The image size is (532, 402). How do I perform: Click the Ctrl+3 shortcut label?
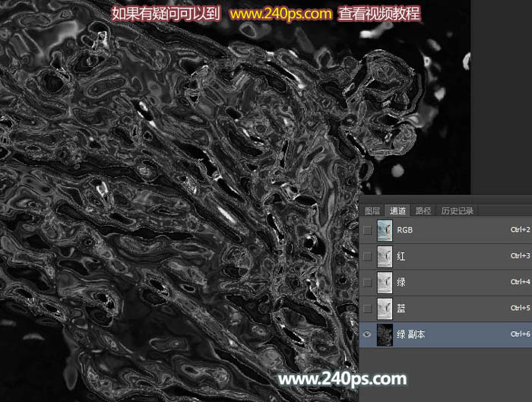coord(520,256)
